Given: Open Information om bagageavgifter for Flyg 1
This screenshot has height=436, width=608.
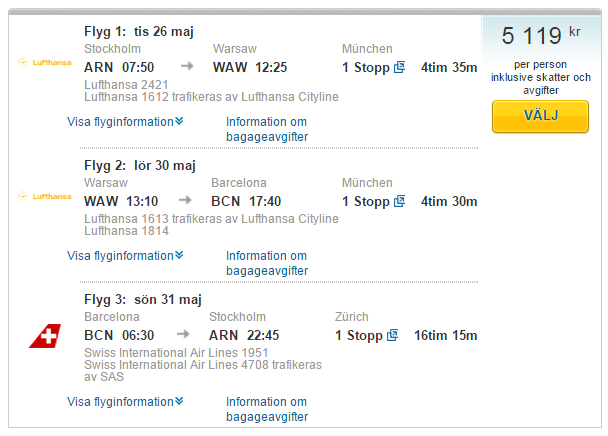Looking at the screenshot, I should click(267, 129).
